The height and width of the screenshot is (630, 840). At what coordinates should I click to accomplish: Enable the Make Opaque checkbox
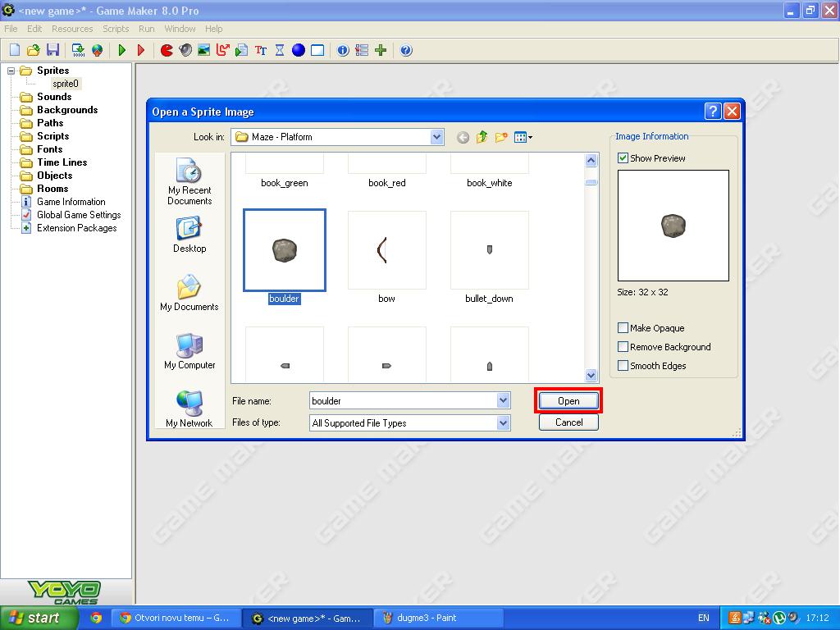(x=623, y=328)
